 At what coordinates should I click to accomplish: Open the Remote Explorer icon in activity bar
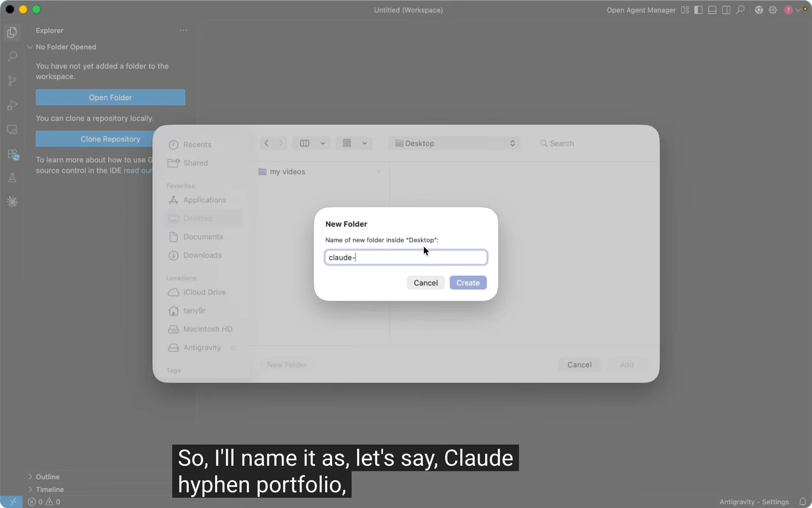coord(12,129)
